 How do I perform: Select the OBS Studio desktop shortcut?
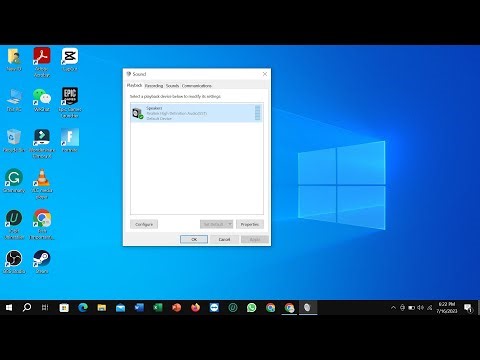(x=14, y=262)
